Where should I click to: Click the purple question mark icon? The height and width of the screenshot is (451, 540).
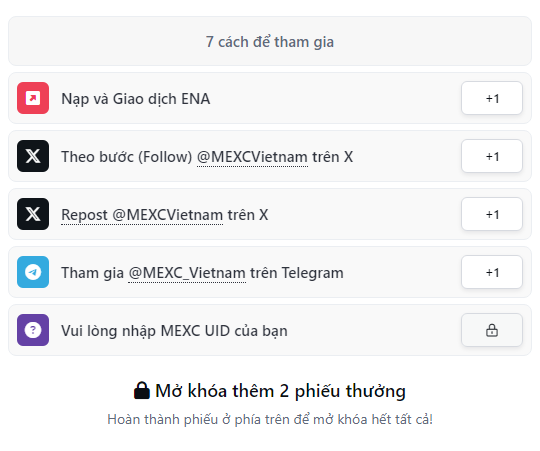click(x=33, y=330)
